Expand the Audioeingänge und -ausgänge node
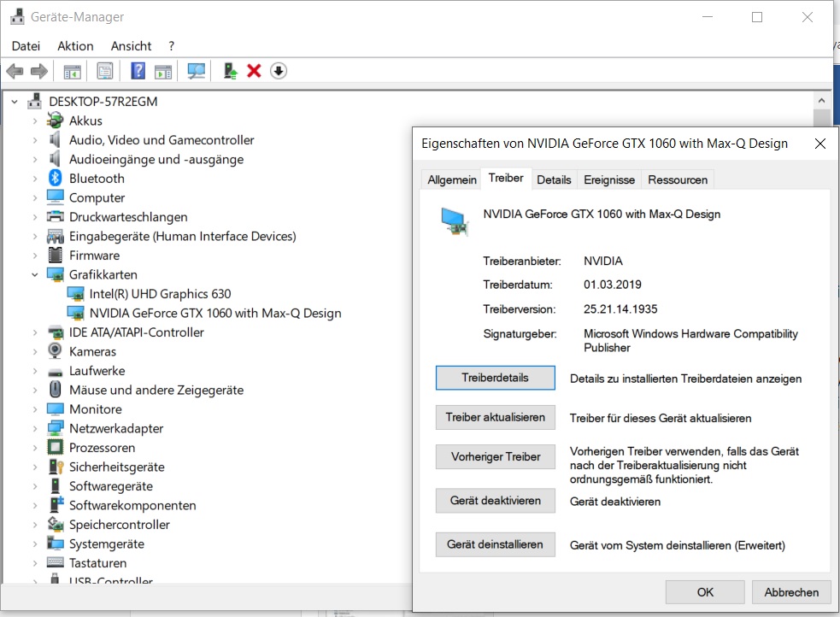 (35, 160)
